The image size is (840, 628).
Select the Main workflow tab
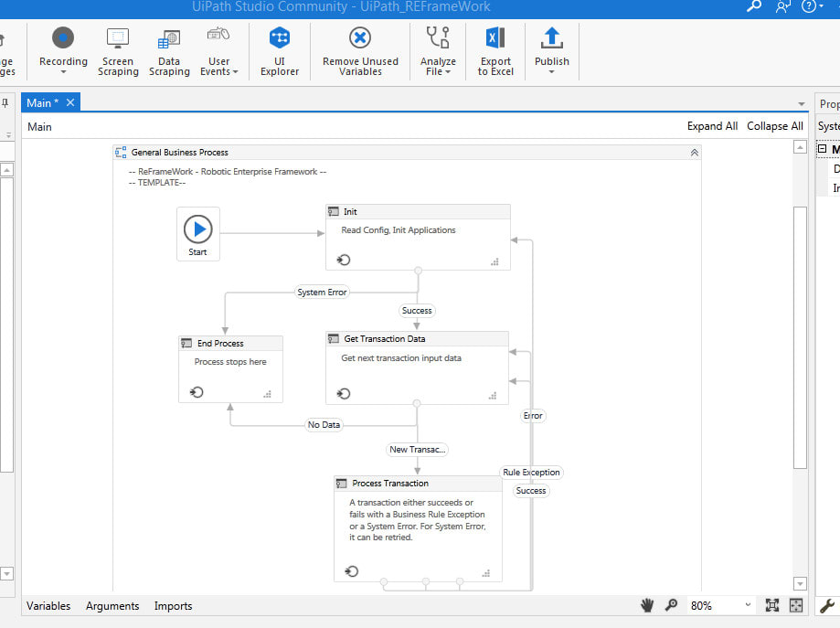(42, 103)
